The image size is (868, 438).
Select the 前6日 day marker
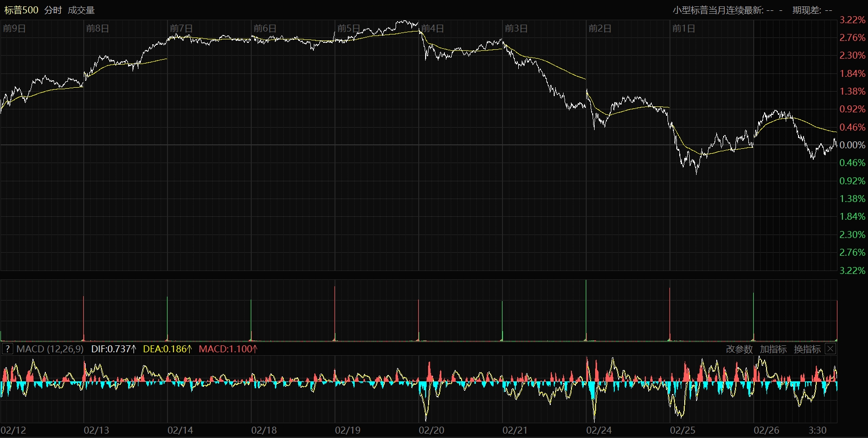(x=265, y=28)
